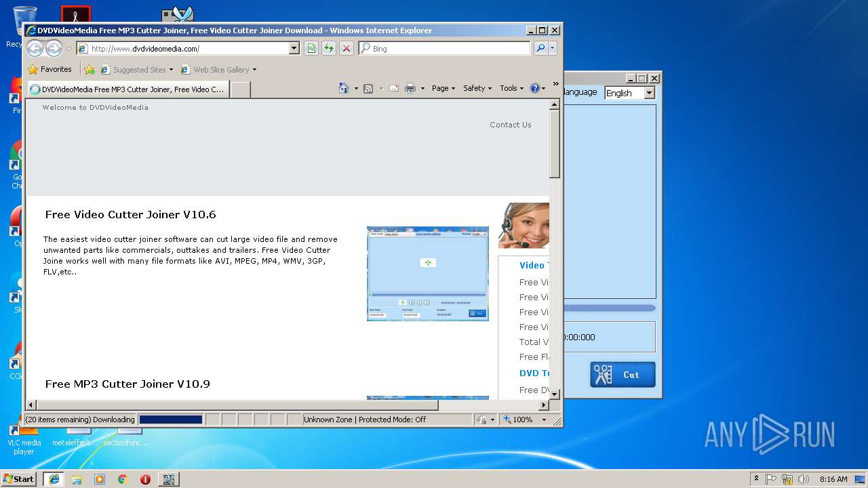
Task: Go to the Home page icon
Action: [344, 88]
